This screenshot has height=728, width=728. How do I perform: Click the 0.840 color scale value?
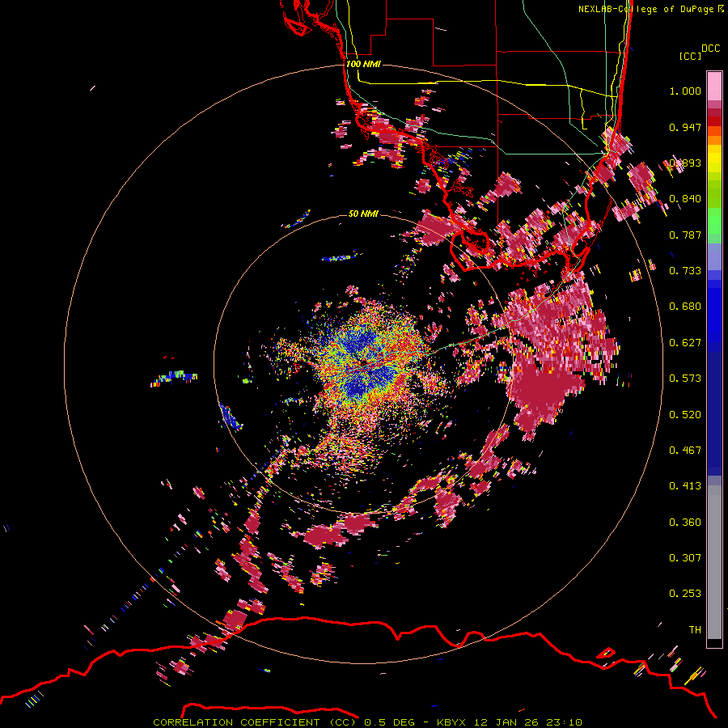point(685,199)
